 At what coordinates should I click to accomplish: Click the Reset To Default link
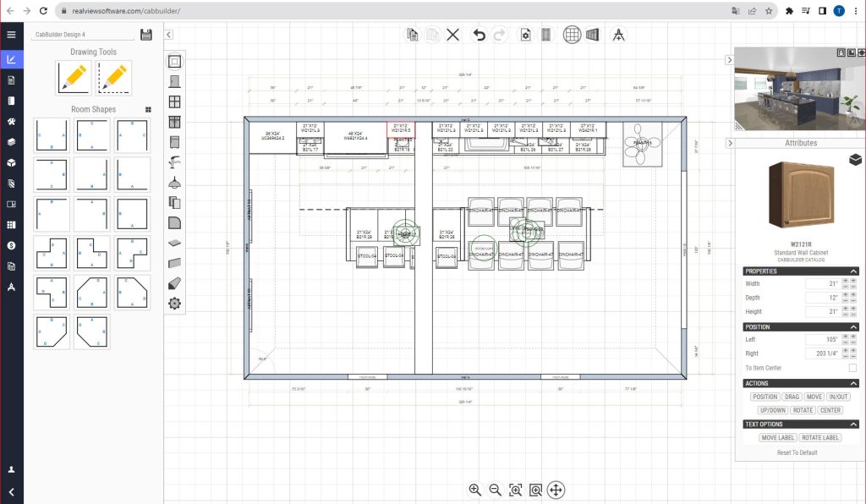point(797,452)
